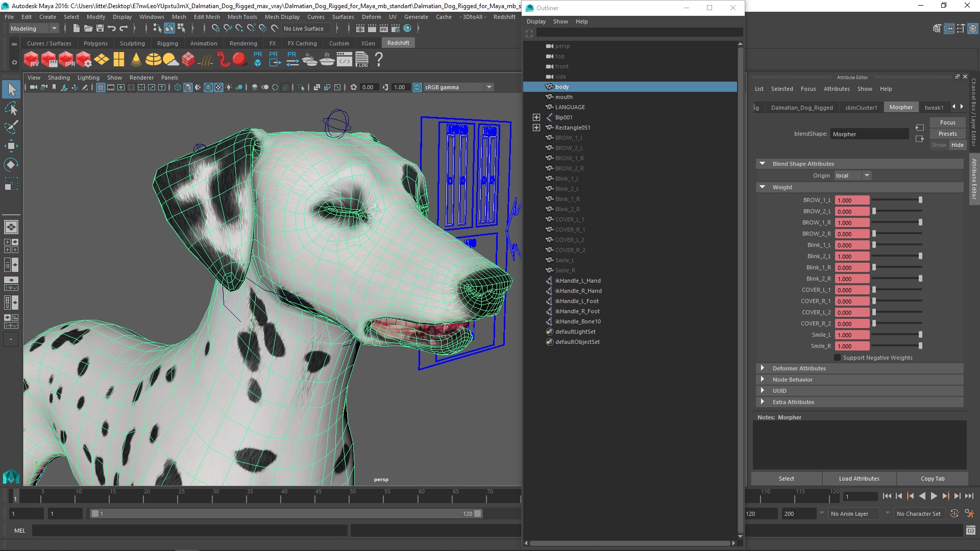Click the Load Attributes button
980x551 pixels.
coord(859,479)
